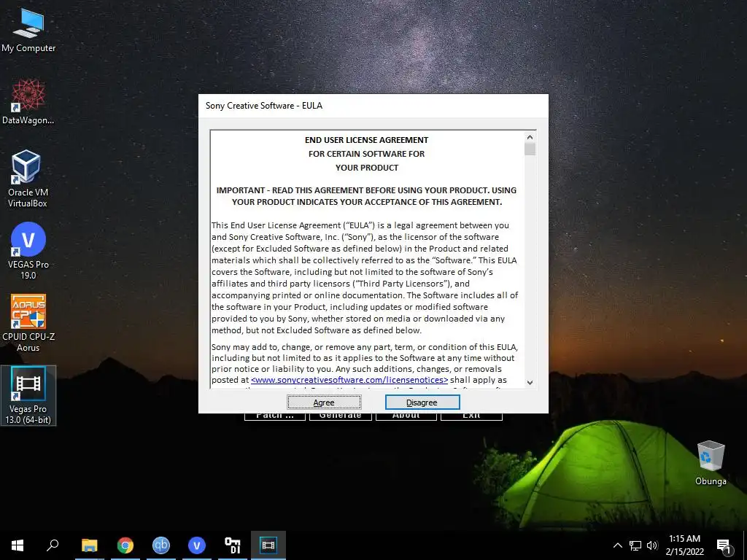Select the DataWagon desktop shortcut
This screenshot has width=747, height=560.
tap(28, 101)
